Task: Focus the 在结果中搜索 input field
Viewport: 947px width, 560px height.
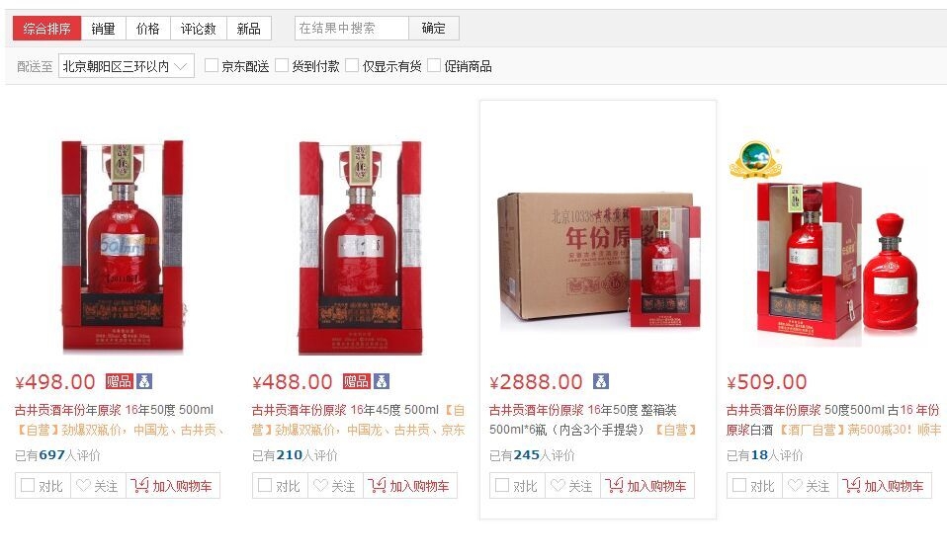Action: click(352, 29)
